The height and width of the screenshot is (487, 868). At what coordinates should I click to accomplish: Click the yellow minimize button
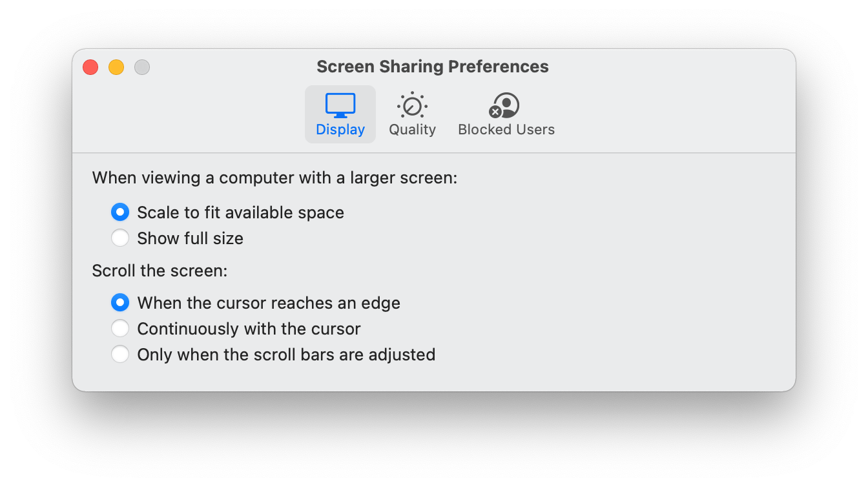[116, 67]
